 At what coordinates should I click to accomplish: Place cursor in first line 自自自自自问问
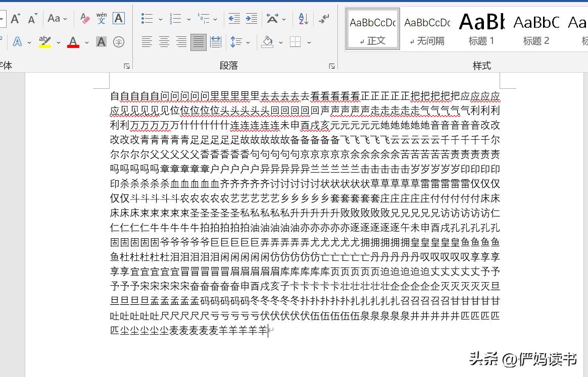tap(145, 96)
